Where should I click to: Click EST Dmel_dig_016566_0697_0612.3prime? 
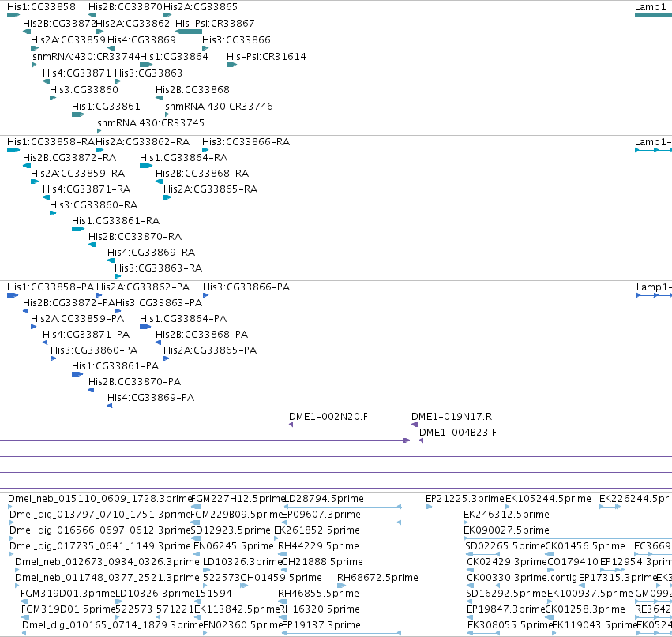click(x=99, y=530)
